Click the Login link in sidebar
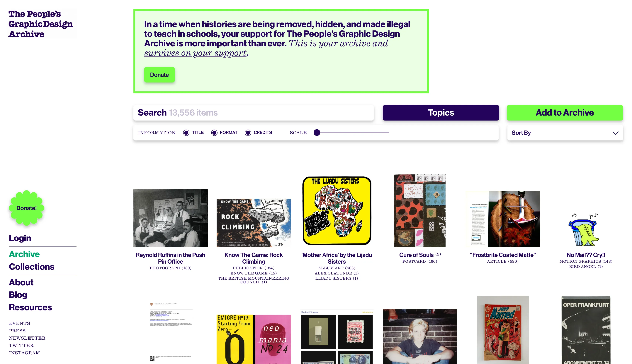Image resolution: width=632 pixels, height=364 pixels. [20, 238]
